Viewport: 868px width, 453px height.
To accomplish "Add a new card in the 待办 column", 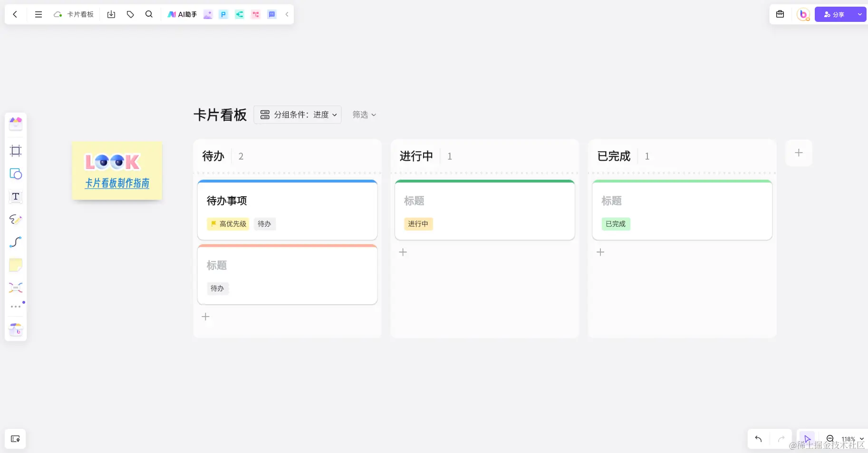I will point(205,316).
